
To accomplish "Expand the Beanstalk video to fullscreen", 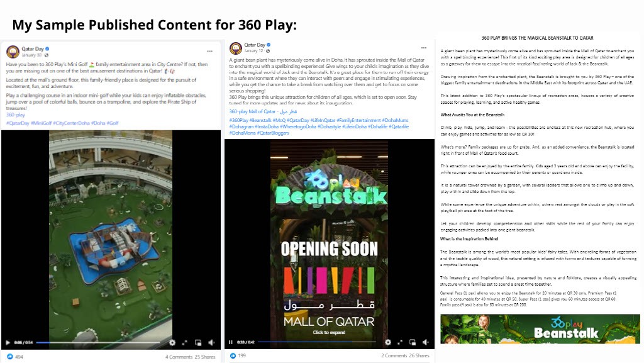I will point(399,342).
